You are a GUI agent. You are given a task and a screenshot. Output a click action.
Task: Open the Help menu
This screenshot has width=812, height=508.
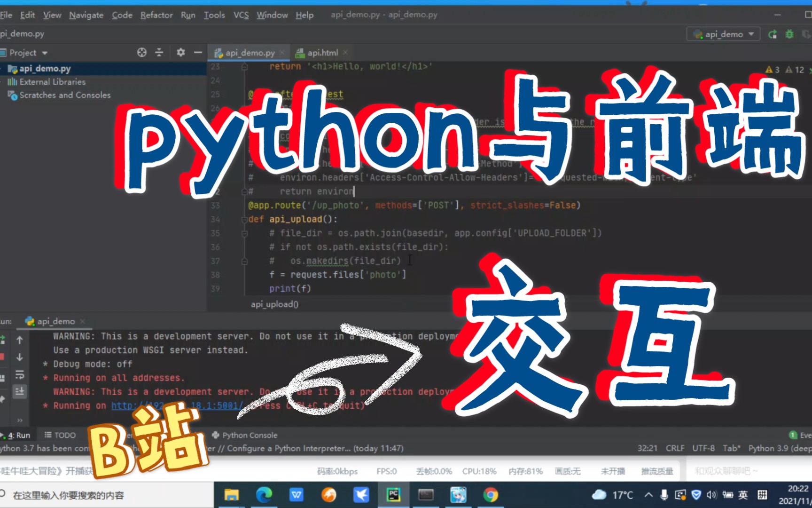click(x=304, y=15)
